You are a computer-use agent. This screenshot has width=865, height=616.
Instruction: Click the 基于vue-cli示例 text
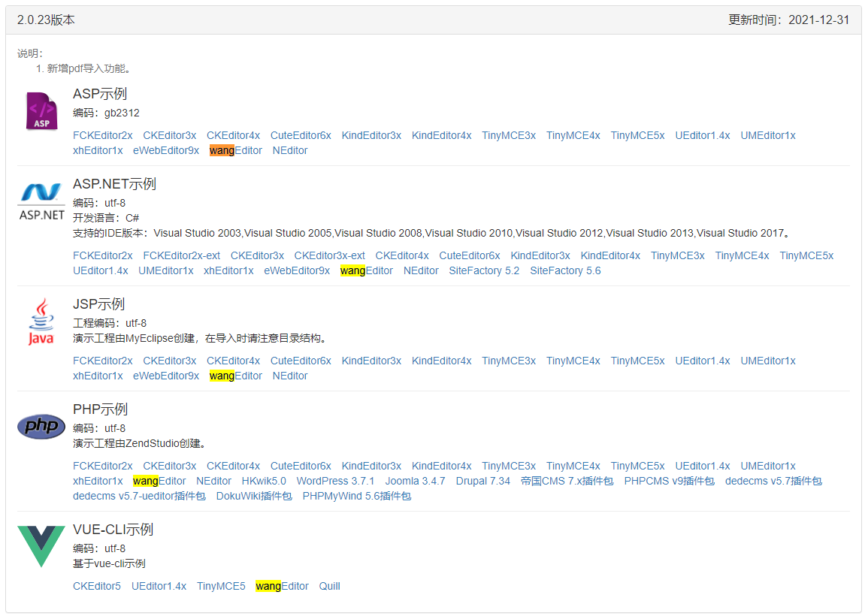click(109, 564)
